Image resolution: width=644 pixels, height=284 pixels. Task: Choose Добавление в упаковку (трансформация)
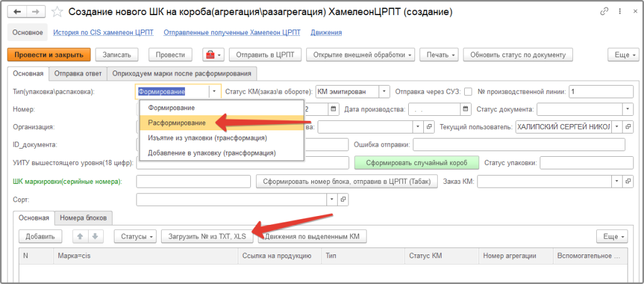[x=222, y=152]
